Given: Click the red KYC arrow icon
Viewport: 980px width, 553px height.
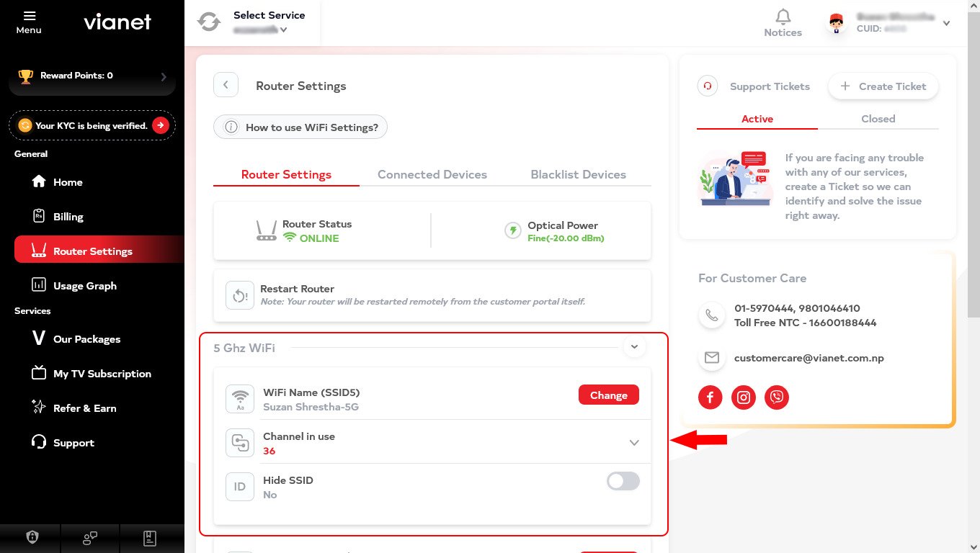Looking at the screenshot, I should tap(160, 125).
